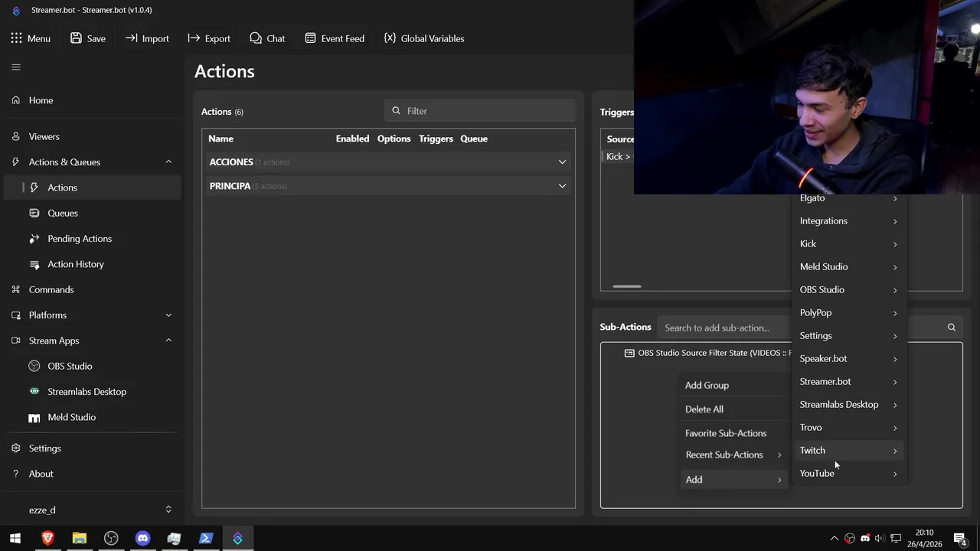Expand the ACCIONES action group
The image size is (980, 551).
(x=562, y=162)
